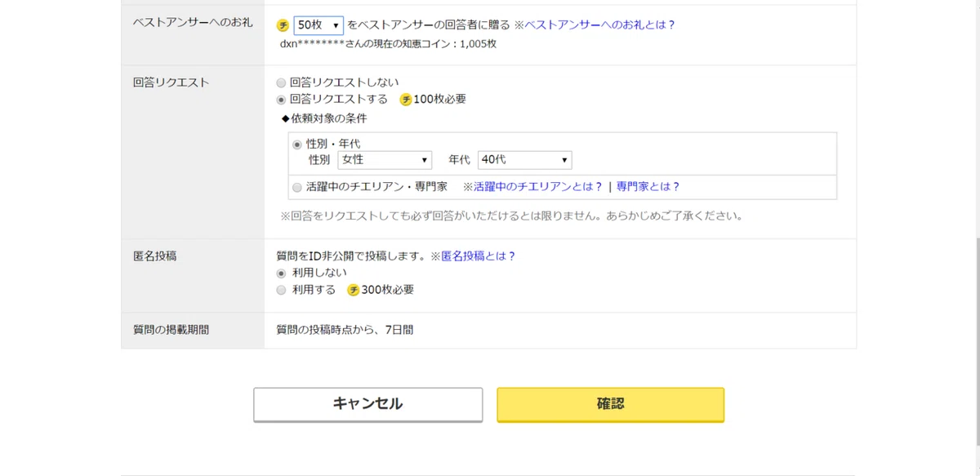Open the 匿名投稿とは？ link
Image resolution: width=980 pixels, height=476 pixels.
point(478,256)
